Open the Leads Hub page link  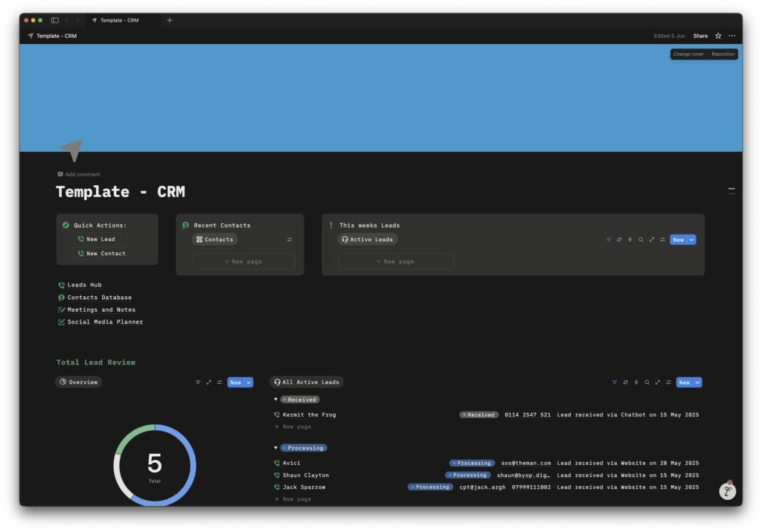pos(84,285)
